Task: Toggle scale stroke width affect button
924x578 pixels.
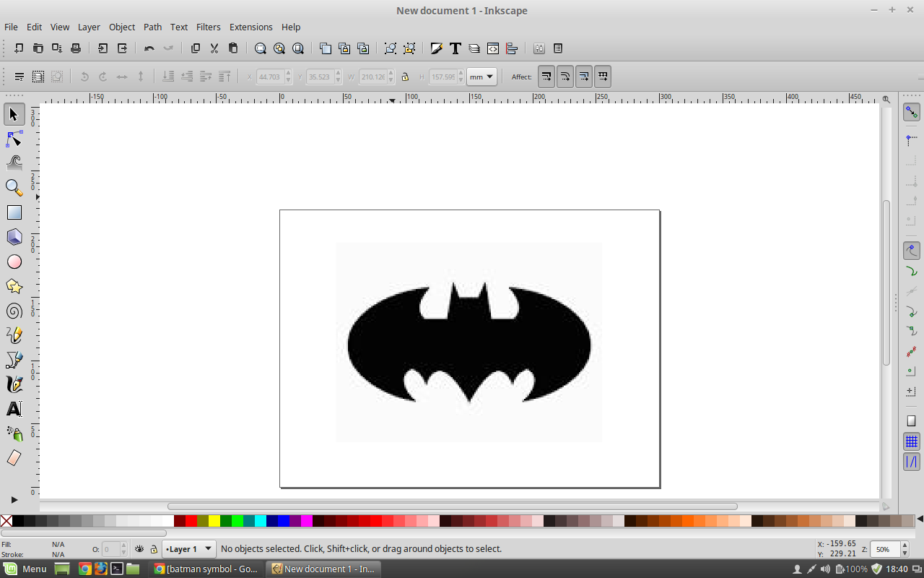Action: click(546, 77)
